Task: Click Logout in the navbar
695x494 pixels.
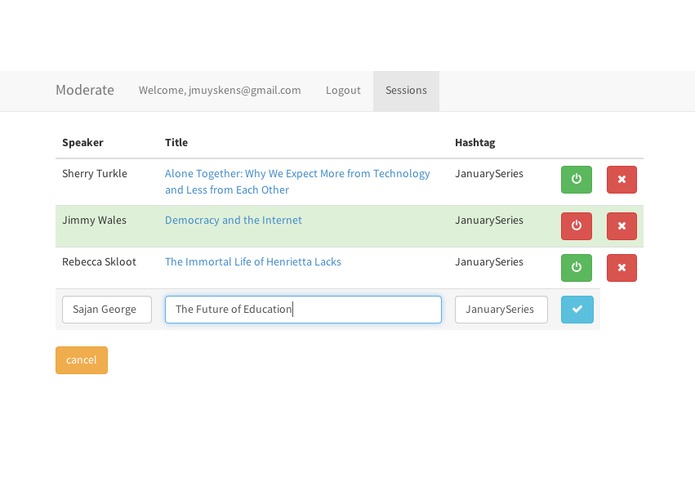Action: click(x=343, y=90)
